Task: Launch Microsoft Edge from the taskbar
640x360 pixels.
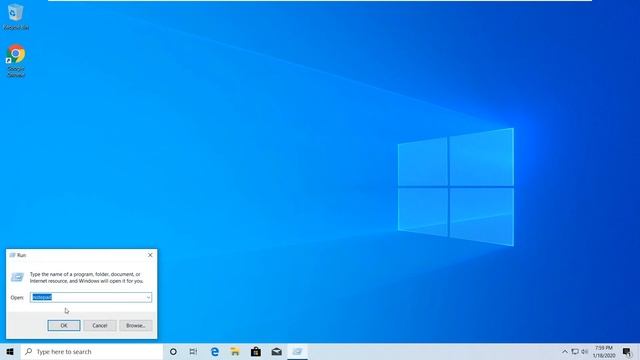Action: 215,351
